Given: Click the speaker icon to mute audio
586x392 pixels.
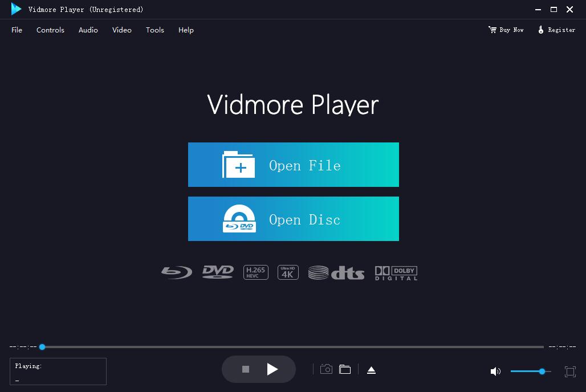Looking at the screenshot, I should (x=495, y=371).
